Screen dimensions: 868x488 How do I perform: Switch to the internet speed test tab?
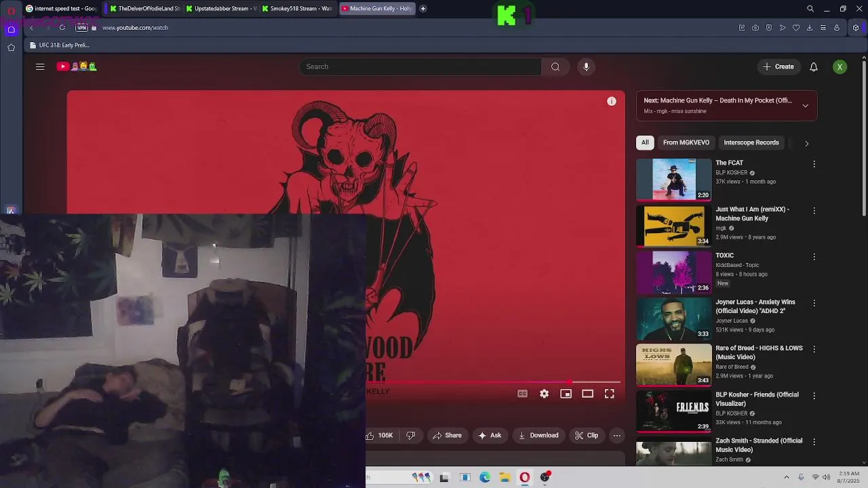(x=61, y=9)
